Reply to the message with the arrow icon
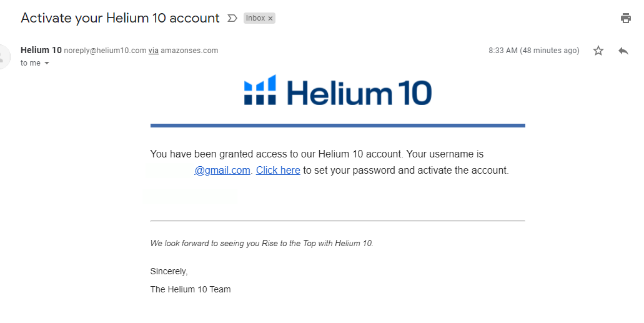Image resolution: width=644 pixels, height=323 pixels. (x=623, y=51)
